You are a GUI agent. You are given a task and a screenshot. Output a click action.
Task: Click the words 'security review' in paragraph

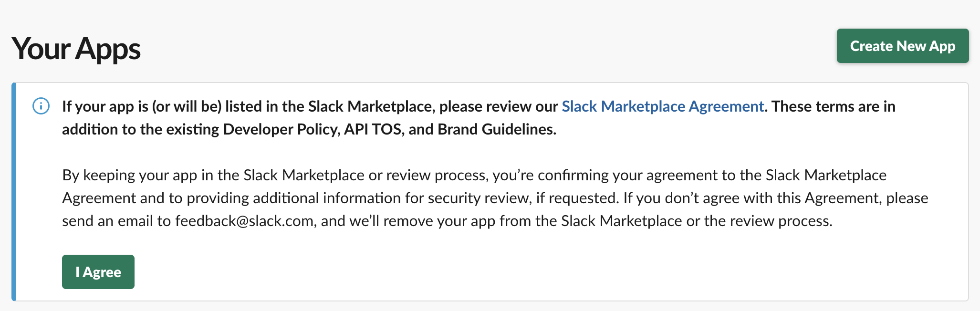click(479, 198)
